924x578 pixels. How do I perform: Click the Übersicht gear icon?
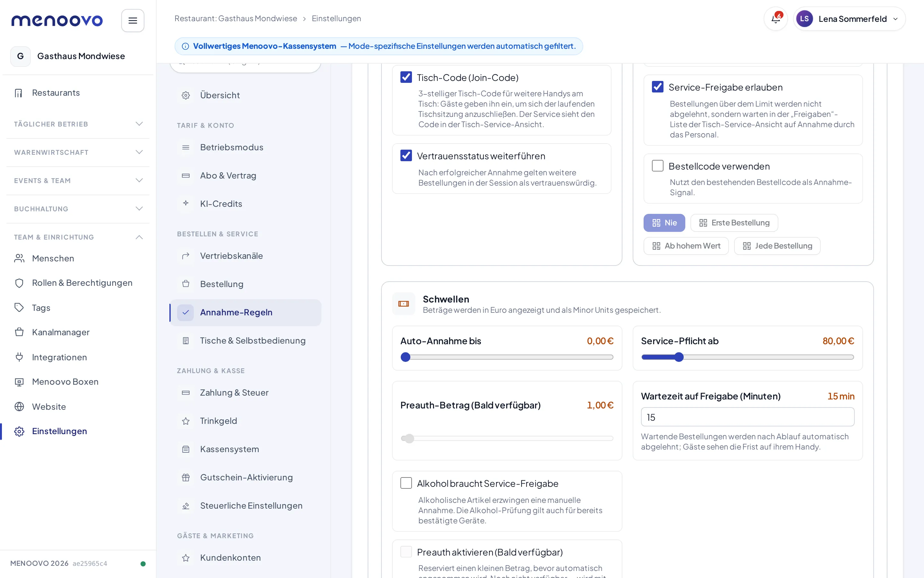pos(185,95)
